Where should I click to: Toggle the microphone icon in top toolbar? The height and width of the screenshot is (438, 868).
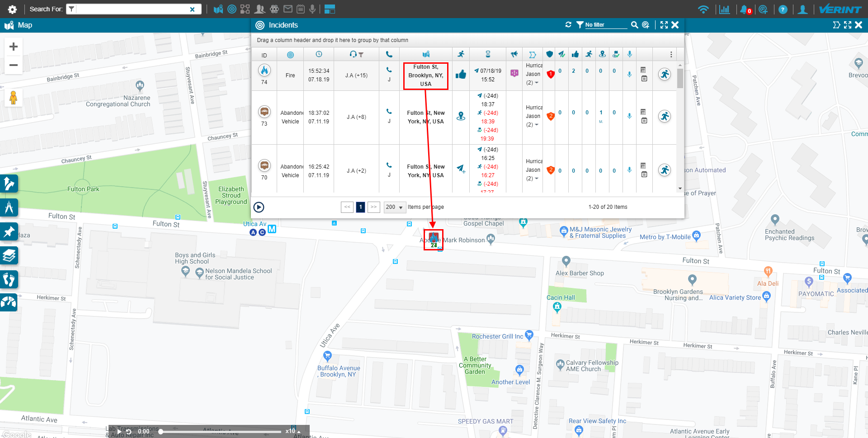(x=312, y=9)
